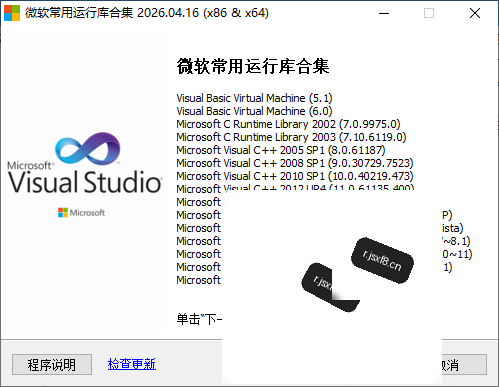
Task: Click the window icon in title bar
Action: [12, 13]
